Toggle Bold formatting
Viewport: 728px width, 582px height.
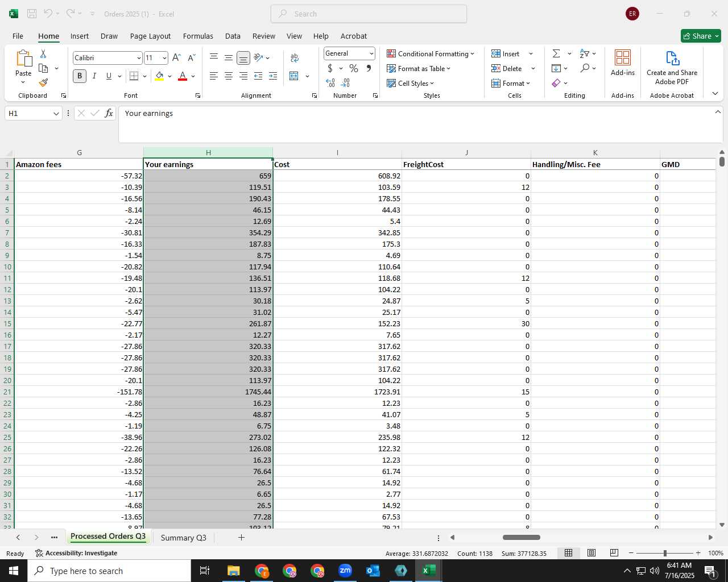[80, 76]
